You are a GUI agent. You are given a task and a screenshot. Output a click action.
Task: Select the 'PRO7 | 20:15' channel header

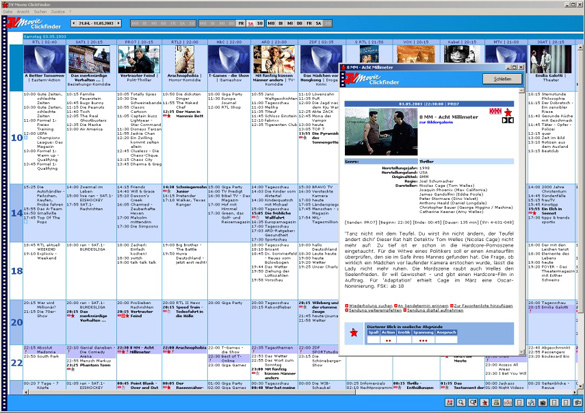click(139, 42)
